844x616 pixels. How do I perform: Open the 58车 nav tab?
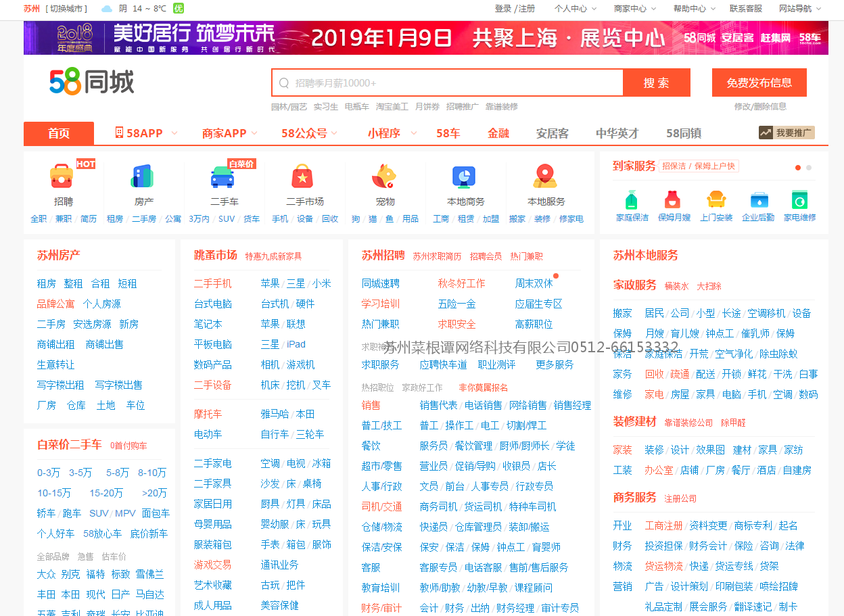[x=448, y=133]
